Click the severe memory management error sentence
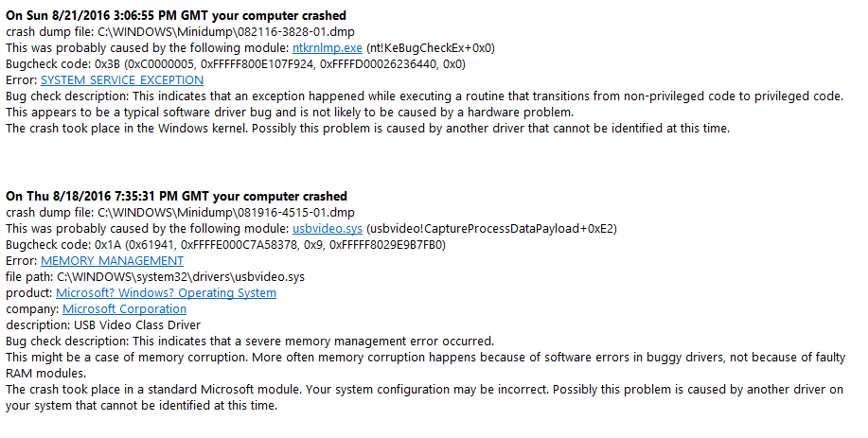The height and width of the screenshot is (438, 868). point(250,342)
